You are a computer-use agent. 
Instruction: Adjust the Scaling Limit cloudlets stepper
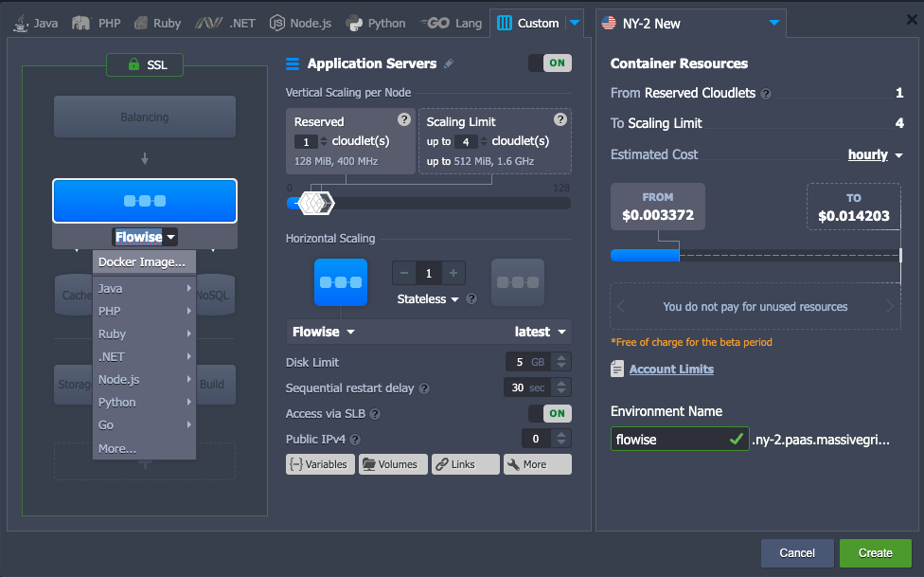(x=484, y=141)
